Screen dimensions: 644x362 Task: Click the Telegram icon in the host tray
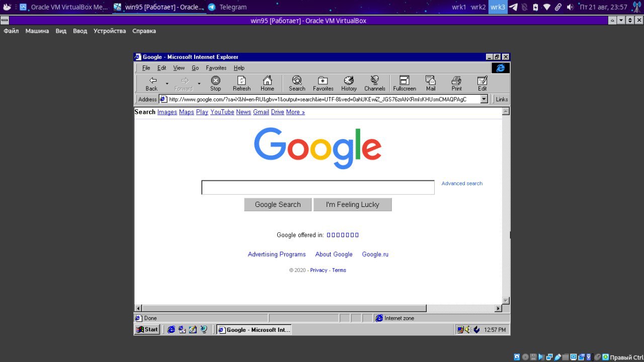pos(513,7)
